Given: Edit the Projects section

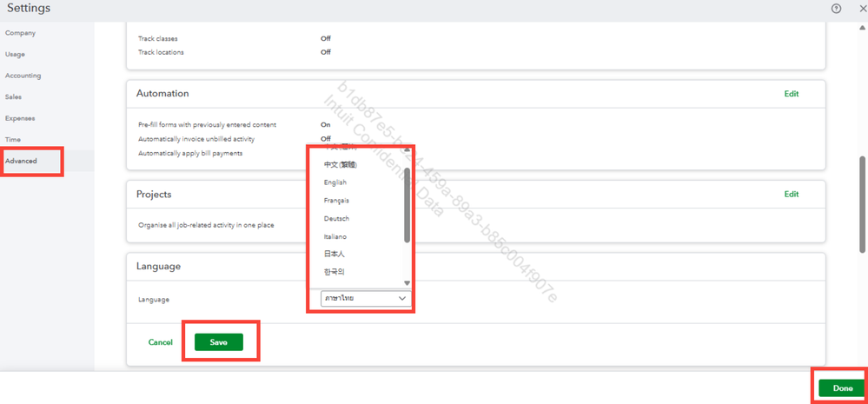Looking at the screenshot, I should [x=792, y=195].
